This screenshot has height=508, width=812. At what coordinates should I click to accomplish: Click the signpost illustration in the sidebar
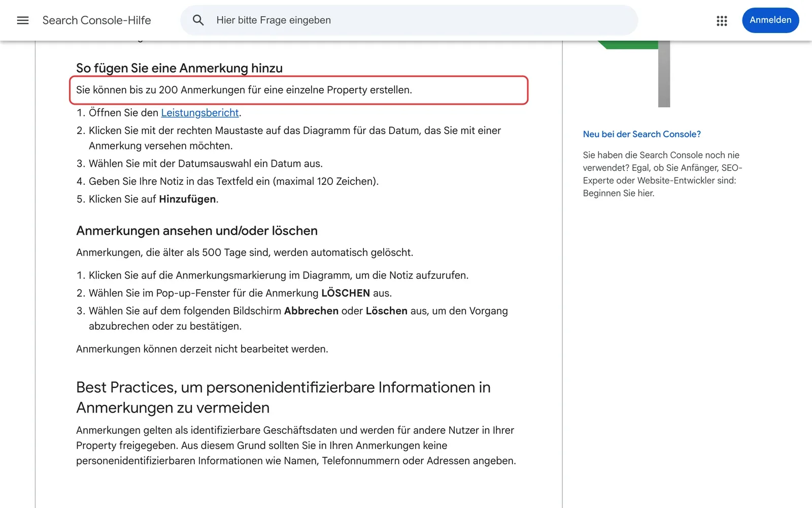click(634, 74)
